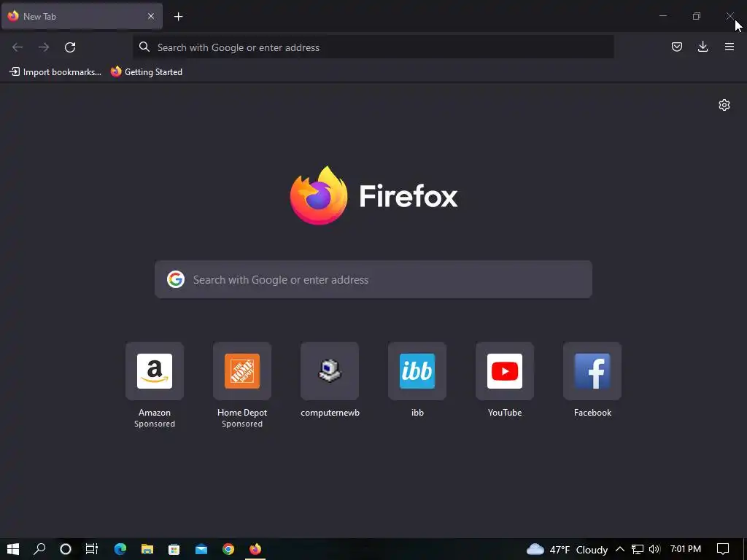Click the network status tray icon
Screen dimensions: 747x560
[x=638, y=549]
